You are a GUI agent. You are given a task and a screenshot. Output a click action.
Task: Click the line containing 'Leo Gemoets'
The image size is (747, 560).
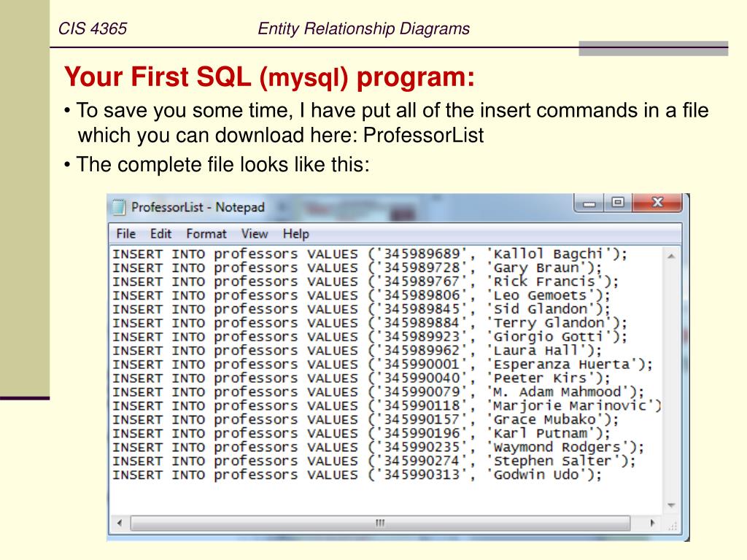[x=361, y=295]
